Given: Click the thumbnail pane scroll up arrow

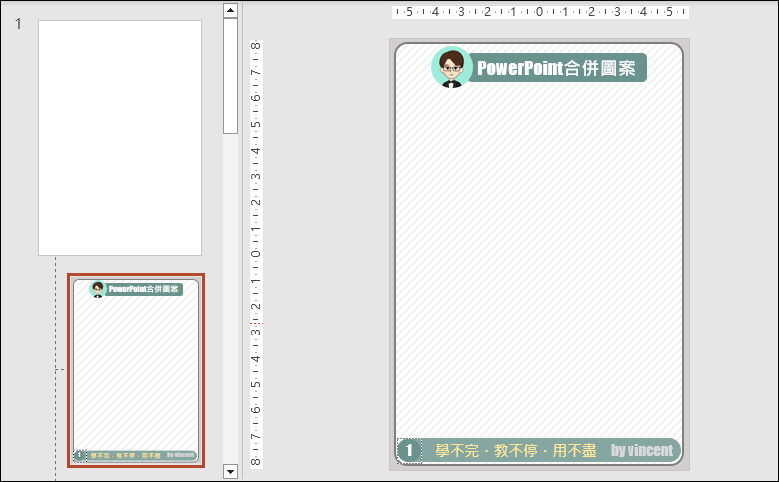Looking at the screenshot, I should point(231,10).
